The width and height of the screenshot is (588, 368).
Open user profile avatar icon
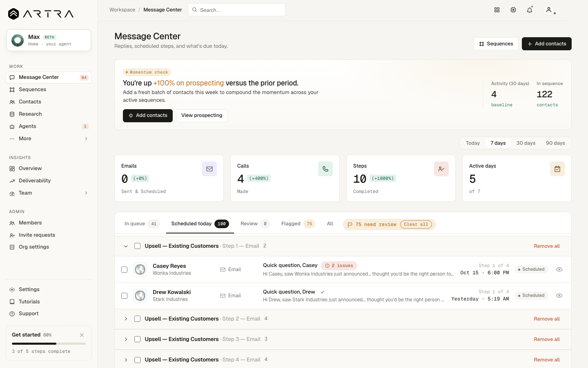549,10
